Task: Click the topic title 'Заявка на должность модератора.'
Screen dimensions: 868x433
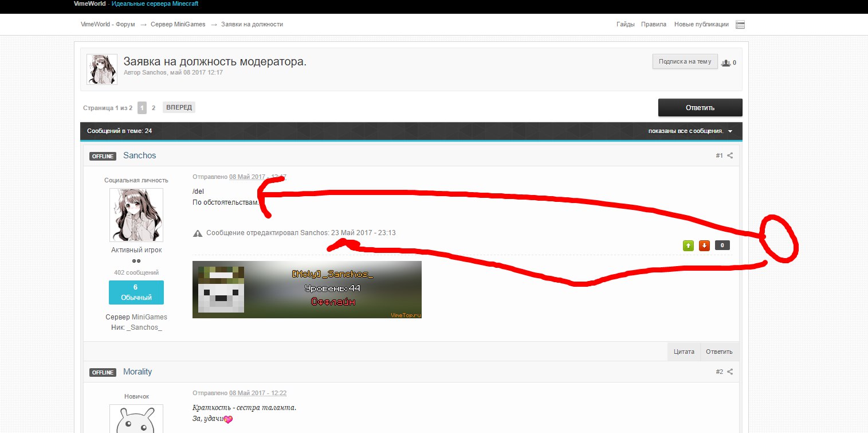Action: click(x=215, y=62)
